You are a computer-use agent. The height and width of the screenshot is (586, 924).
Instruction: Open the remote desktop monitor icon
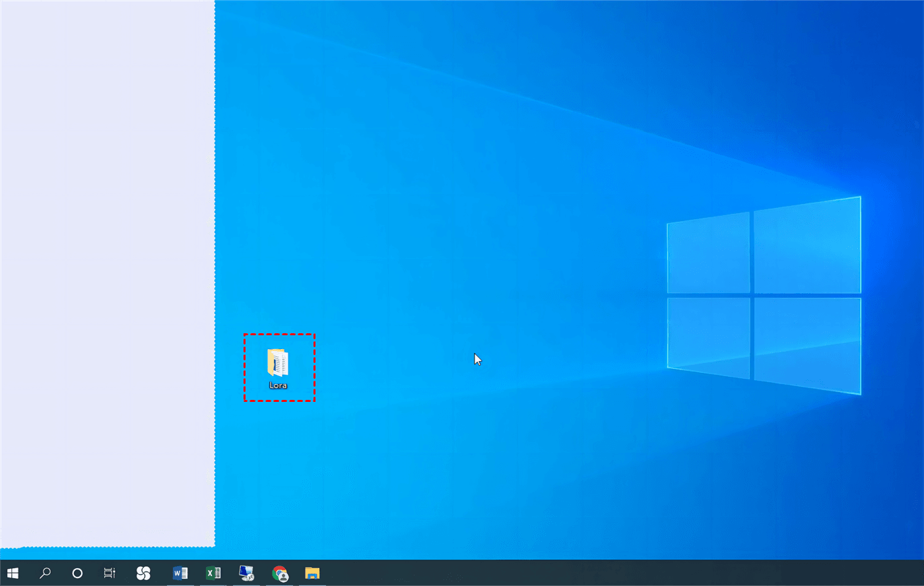coord(247,573)
